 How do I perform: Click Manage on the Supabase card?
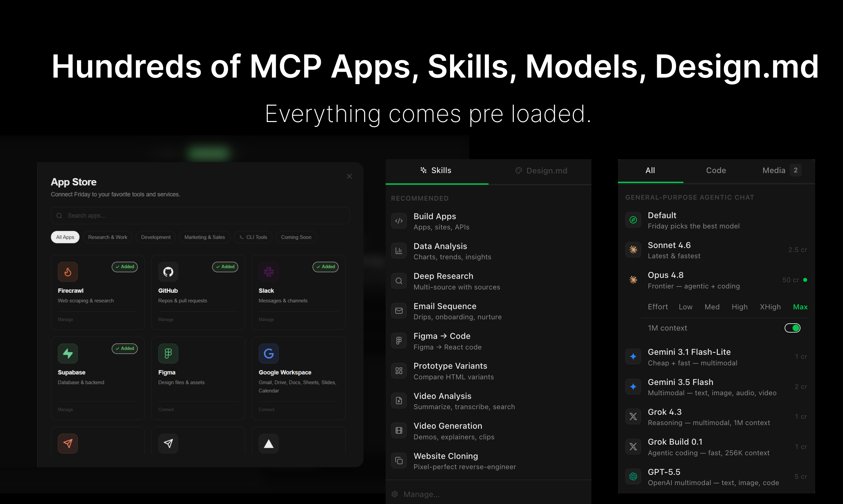(x=65, y=409)
